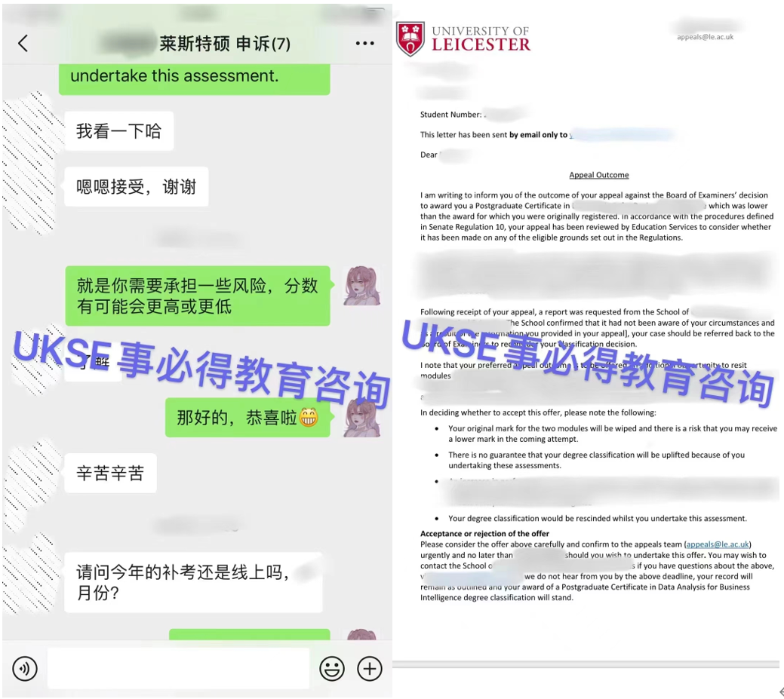Viewport: 784px width, 699px height.
Task: Tap sender avatar beside 就是你需要承担 message
Action: tap(362, 286)
